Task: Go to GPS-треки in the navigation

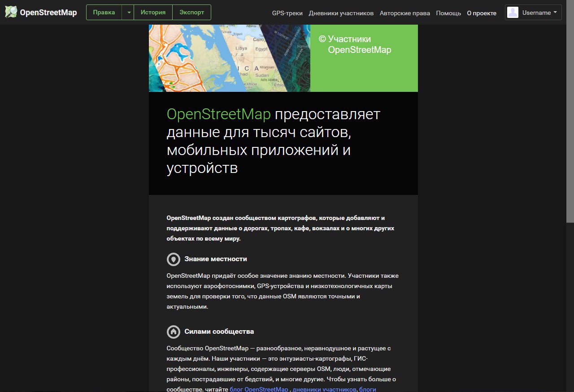Action: [287, 13]
